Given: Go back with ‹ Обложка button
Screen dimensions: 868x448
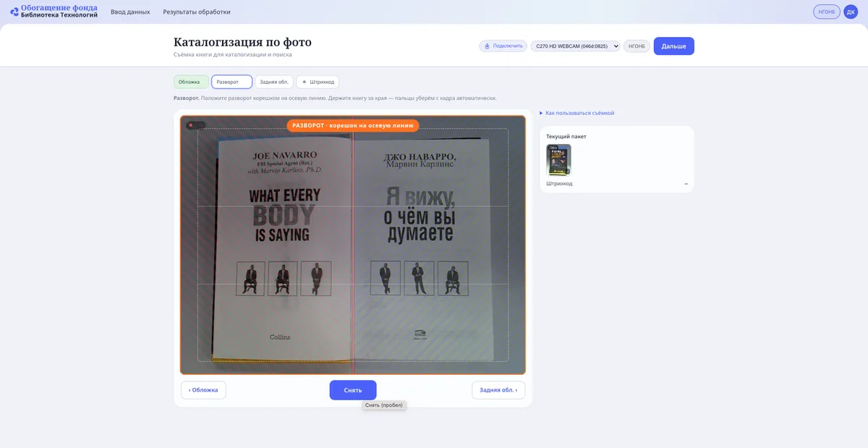Looking at the screenshot, I should (x=203, y=390).
